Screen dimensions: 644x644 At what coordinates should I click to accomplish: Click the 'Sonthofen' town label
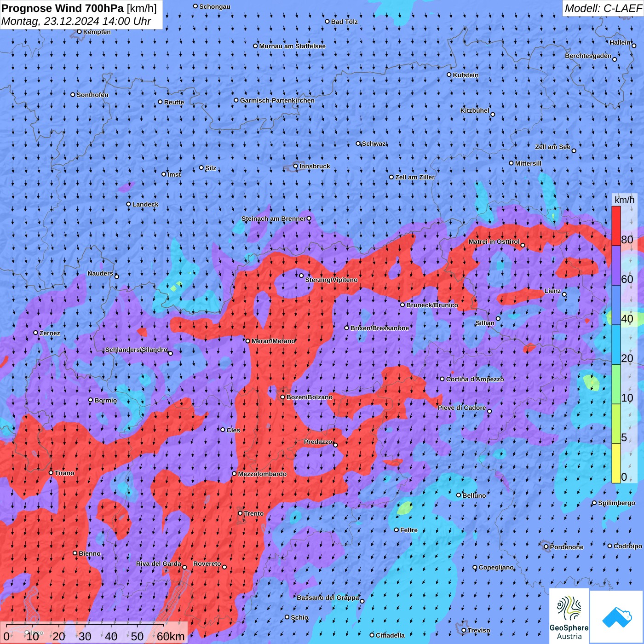(92, 95)
